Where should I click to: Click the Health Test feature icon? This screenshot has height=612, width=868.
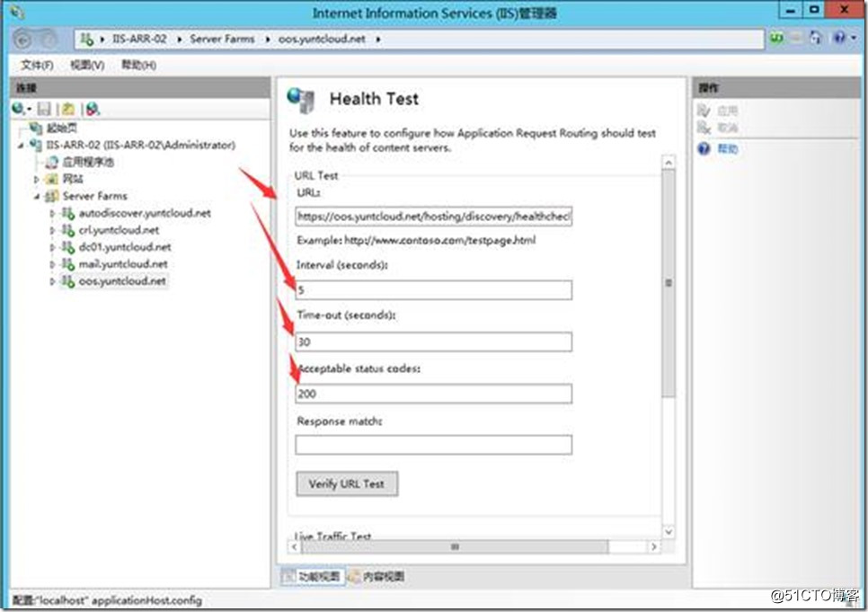pos(301,101)
